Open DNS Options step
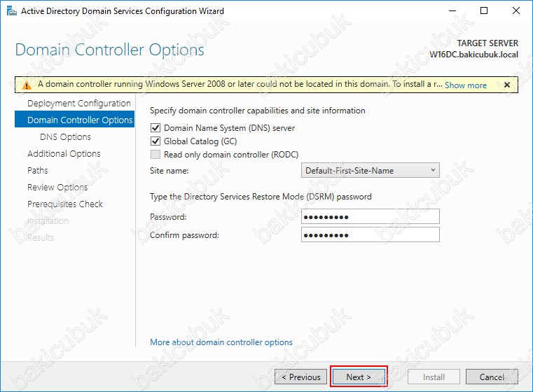Viewport: 533px width, 392px height. click(x=65, y=137)
